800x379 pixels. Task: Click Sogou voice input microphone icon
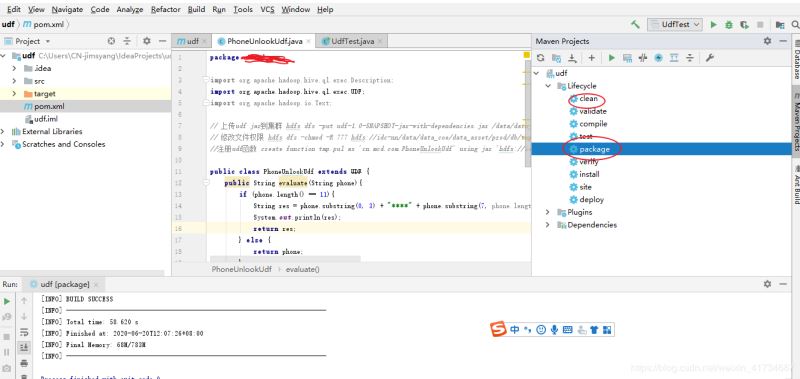555,330
